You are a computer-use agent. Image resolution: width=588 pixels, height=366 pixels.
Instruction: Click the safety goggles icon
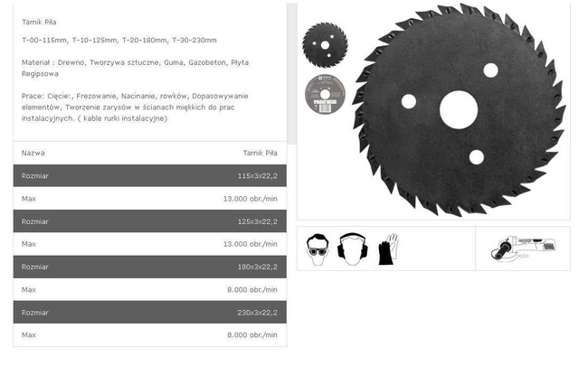point(318,249)
